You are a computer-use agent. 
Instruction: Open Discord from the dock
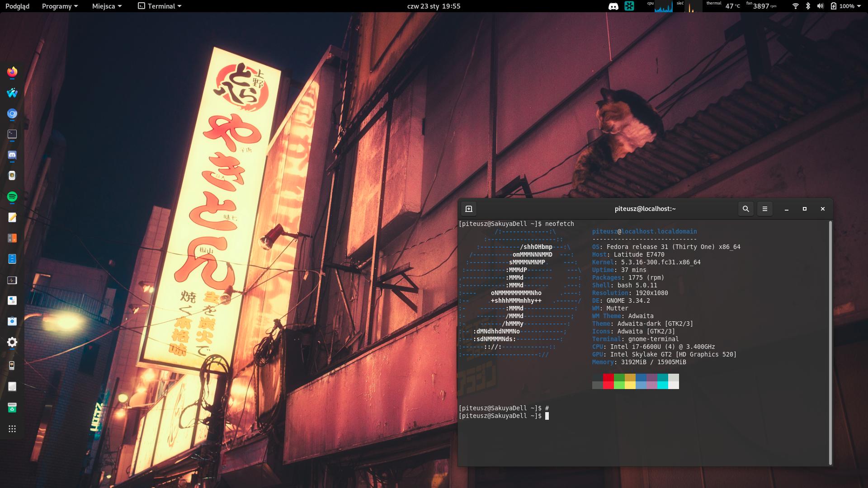tap(12, 155)
